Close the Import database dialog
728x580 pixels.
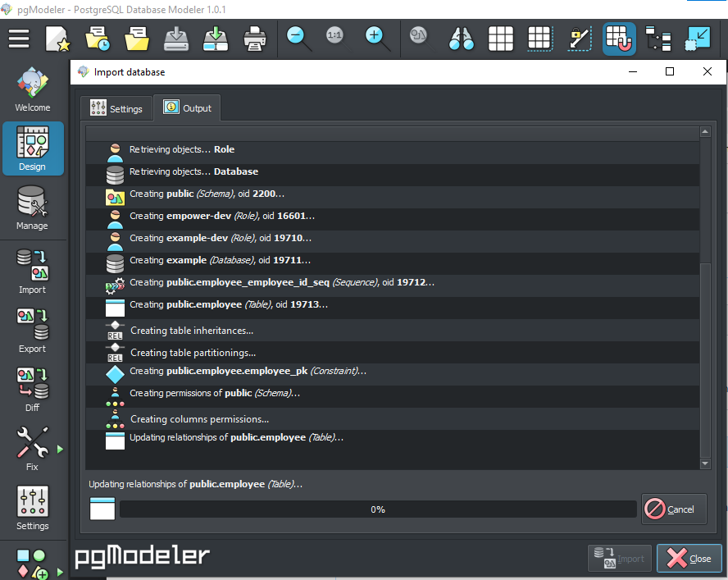(689, 558)
